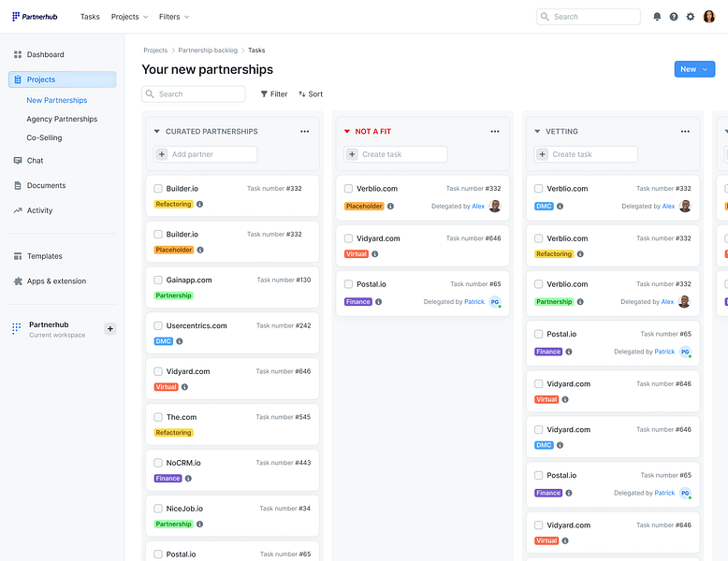Click the Projects breadcrumb link
Screen dimensions: 728x561
tap(155, 50)
